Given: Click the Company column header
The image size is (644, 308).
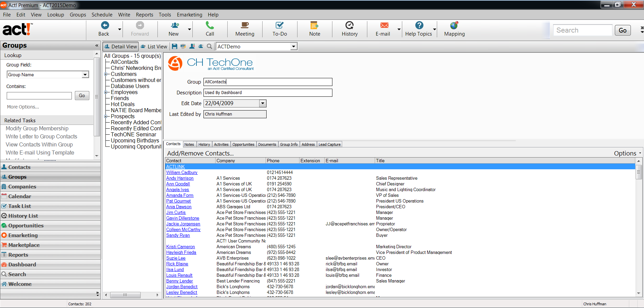Looking at the screenshot, I should (x=240, y=161).
